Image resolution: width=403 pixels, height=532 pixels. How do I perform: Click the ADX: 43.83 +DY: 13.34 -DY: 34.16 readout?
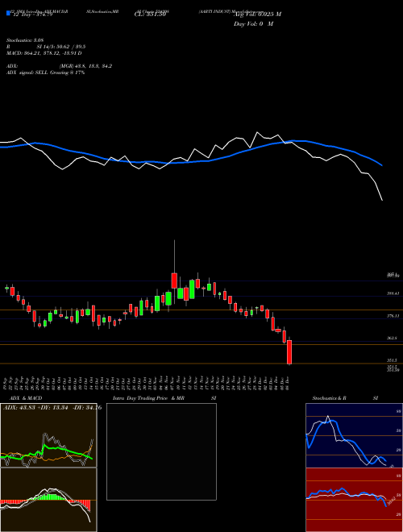click(52, 408)
